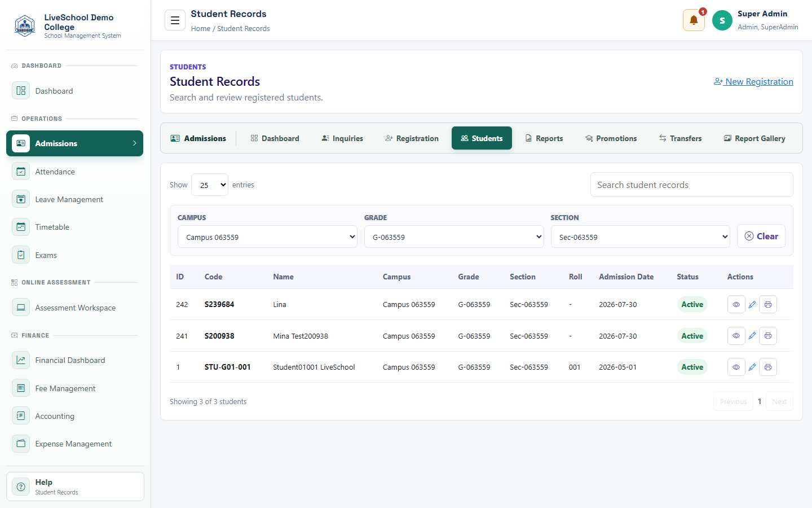Select the Students tab
This screenshot has width=812, height=508.
(x=482, y=138)
